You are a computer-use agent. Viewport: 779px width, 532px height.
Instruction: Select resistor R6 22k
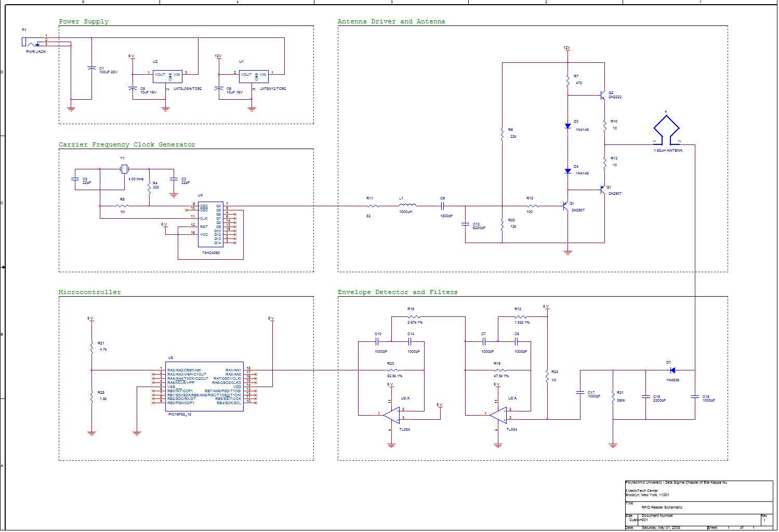coord(502,134)
